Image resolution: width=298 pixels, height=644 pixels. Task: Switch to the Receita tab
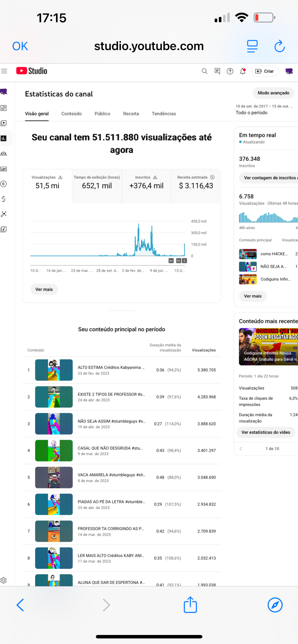tap(131, 114)
